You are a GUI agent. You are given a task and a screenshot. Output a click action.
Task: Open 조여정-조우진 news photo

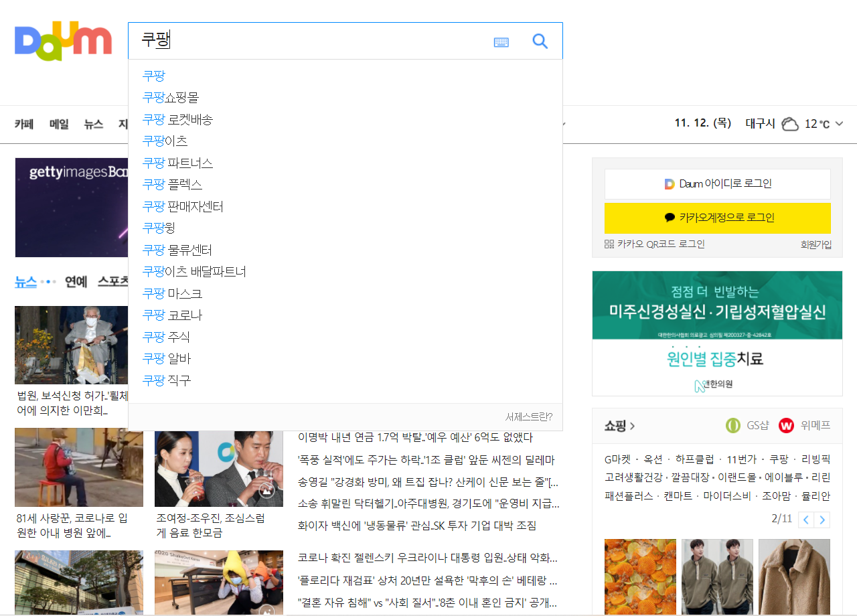coord(219,469)
